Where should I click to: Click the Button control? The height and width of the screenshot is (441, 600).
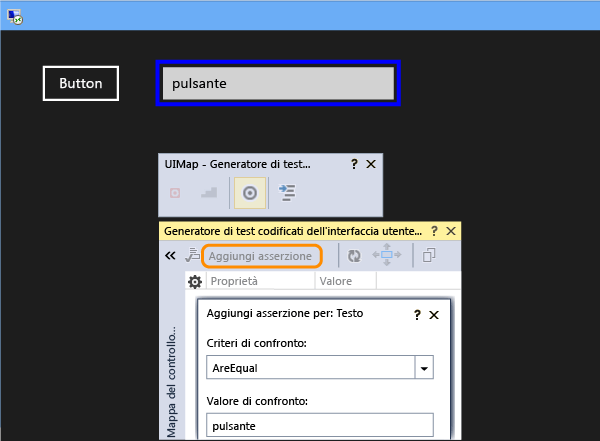[x=81, y=83]
